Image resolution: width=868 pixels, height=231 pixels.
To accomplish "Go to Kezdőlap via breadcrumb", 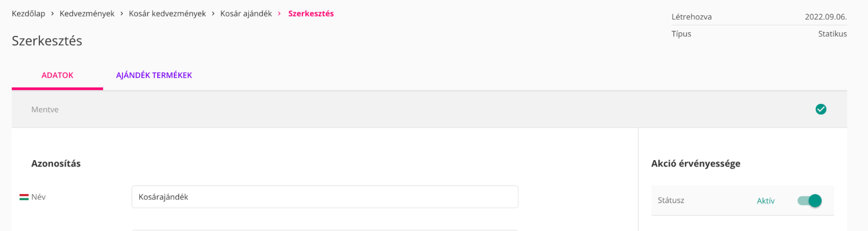I will click(x=28, y=14).
